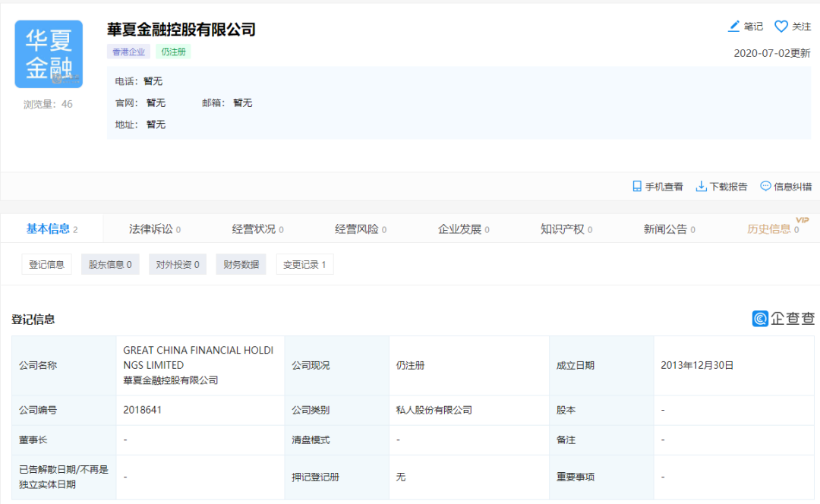Click the 电话 field value 暂无
820x504 pixels.
153,81
